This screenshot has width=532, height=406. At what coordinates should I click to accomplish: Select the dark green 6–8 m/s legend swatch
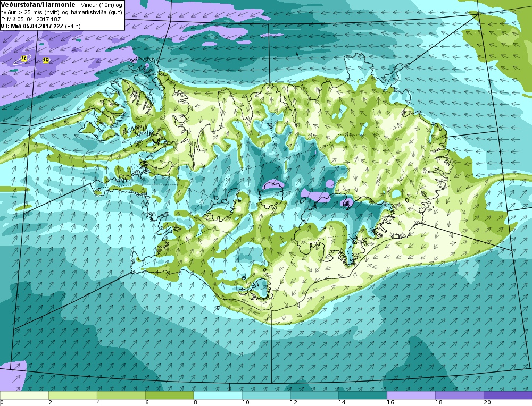point(169,395)
